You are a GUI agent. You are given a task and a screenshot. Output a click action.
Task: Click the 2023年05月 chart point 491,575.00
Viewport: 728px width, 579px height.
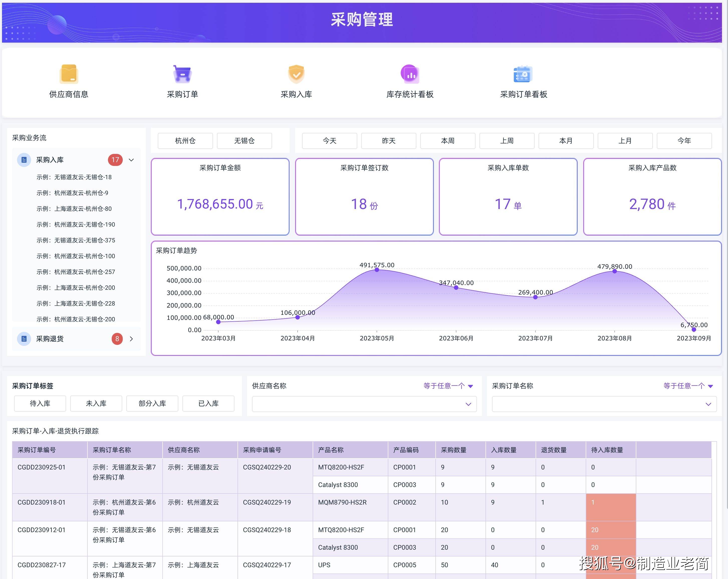tap(377, 269)
